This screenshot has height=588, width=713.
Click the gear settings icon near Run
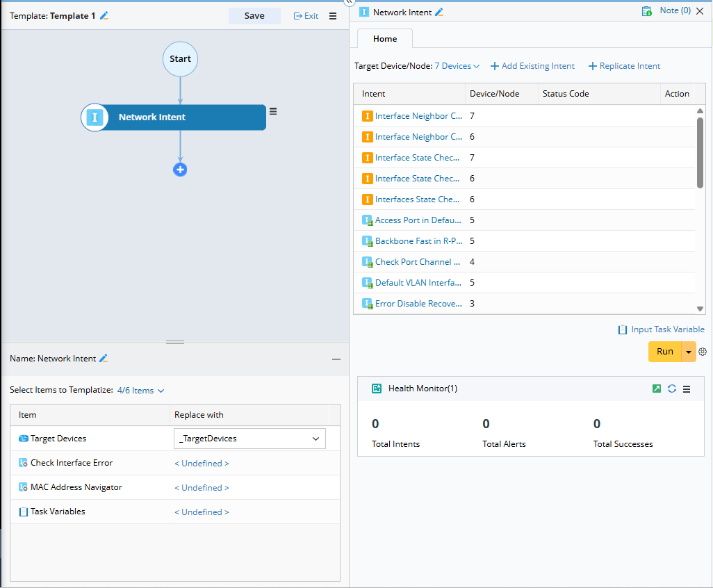[703, 352]
